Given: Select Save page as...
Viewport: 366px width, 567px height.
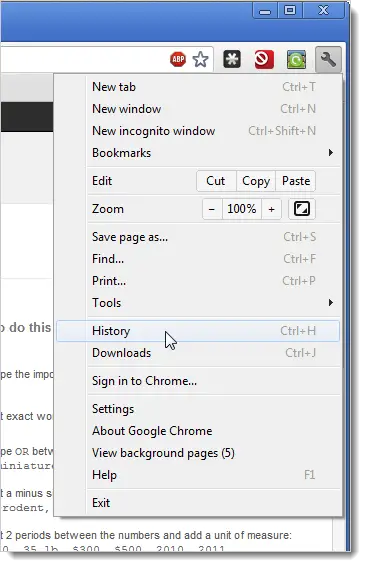Looking at the screenshot, I should (198, 237).
